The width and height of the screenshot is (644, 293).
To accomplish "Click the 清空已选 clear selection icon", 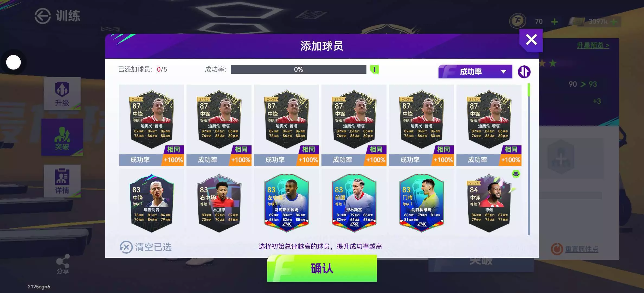I will coord(126,247).
